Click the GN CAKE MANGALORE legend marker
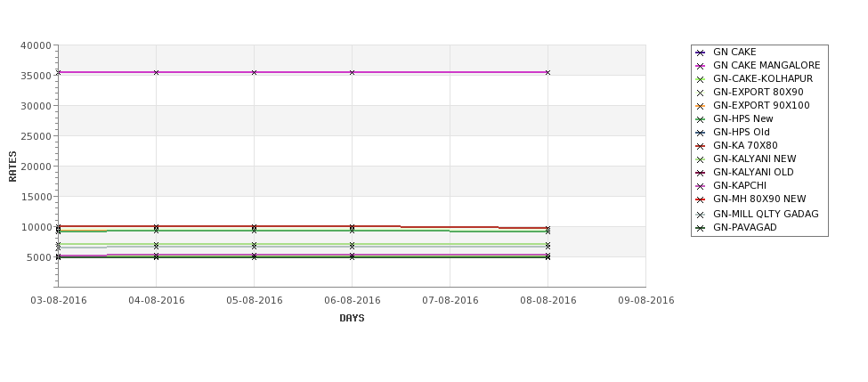Viewport: 868px width, 382px height. point(700,66)
